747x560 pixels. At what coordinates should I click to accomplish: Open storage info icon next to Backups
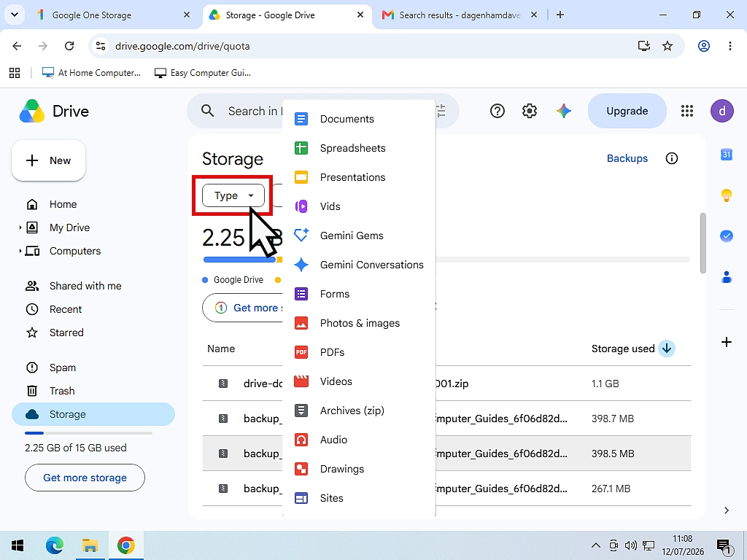[672, 158]
